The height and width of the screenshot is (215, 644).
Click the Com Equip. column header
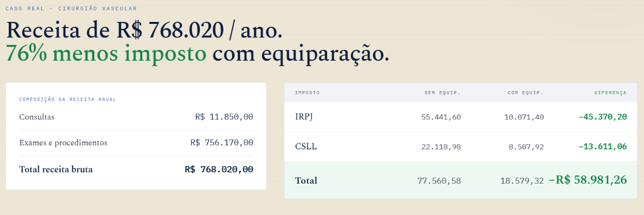525,93
